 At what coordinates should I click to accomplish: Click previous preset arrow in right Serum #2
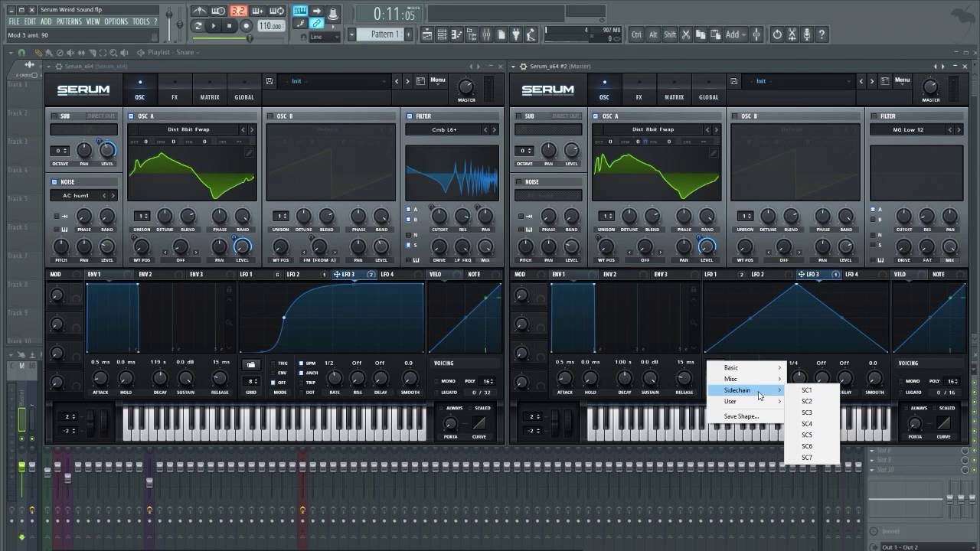[861, 81]
